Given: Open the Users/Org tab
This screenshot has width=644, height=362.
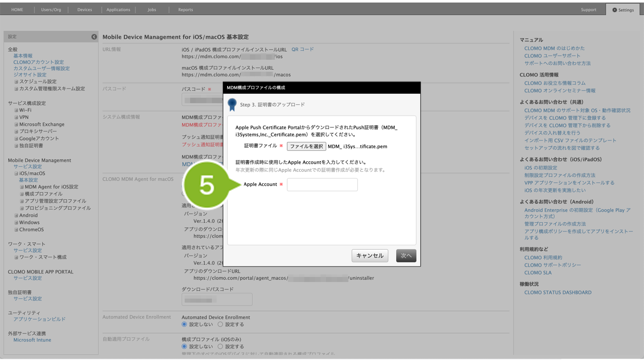Looking at the screenshot, I should [x=51, y=10].
